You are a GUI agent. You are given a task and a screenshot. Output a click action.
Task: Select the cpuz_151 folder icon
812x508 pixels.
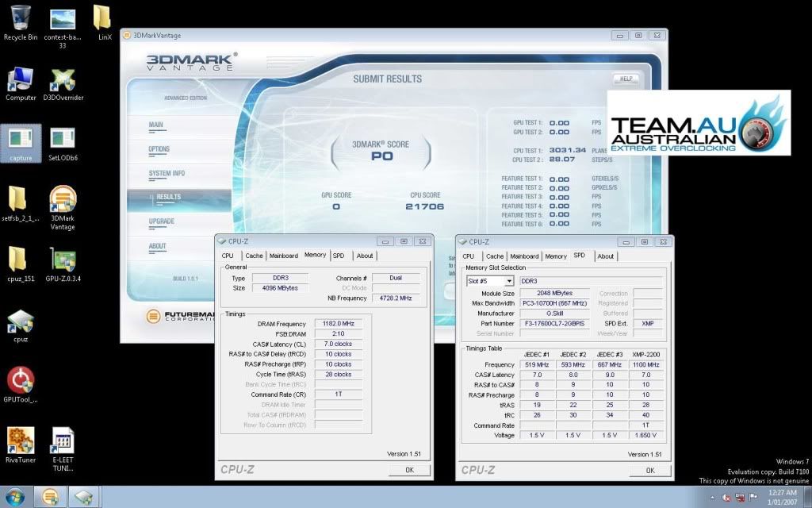tap(21, 264)
